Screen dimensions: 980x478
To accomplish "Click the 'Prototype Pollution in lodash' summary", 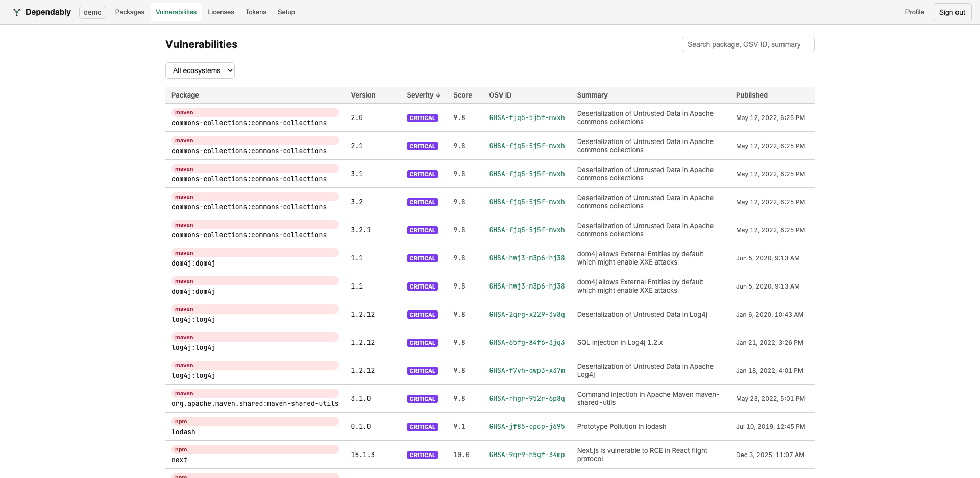I will [622, 427].
